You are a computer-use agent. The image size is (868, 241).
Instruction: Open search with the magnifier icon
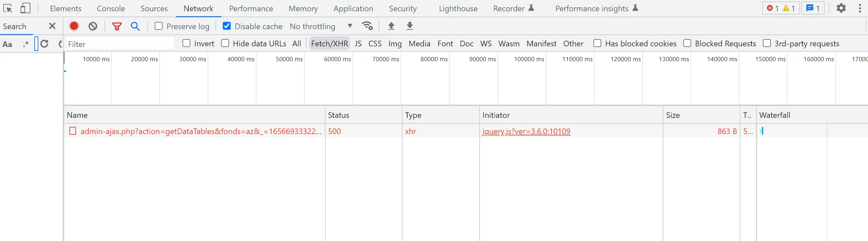click(136, 26)
